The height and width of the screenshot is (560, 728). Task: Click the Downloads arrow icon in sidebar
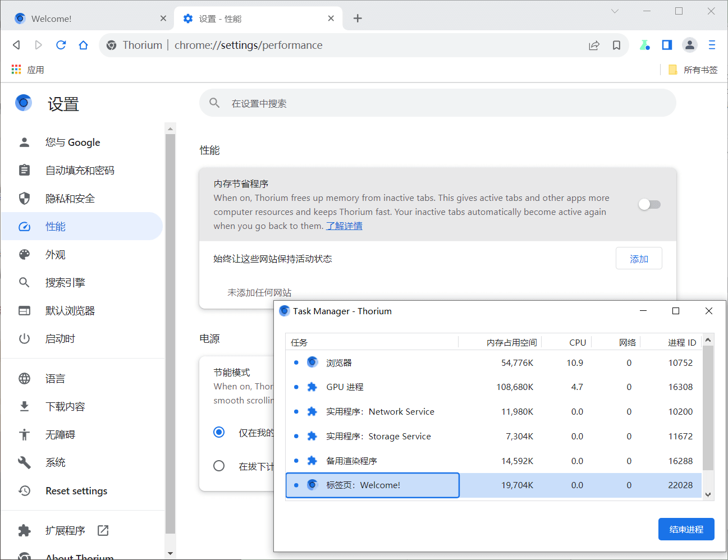tap(24, 406)
